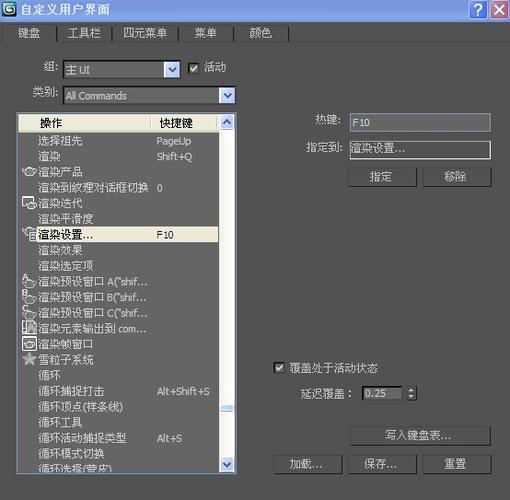Viewport: 510px width, 500px height.
Task: Click the action list scrollbar thumb
Action: click(x=227, y=408)
